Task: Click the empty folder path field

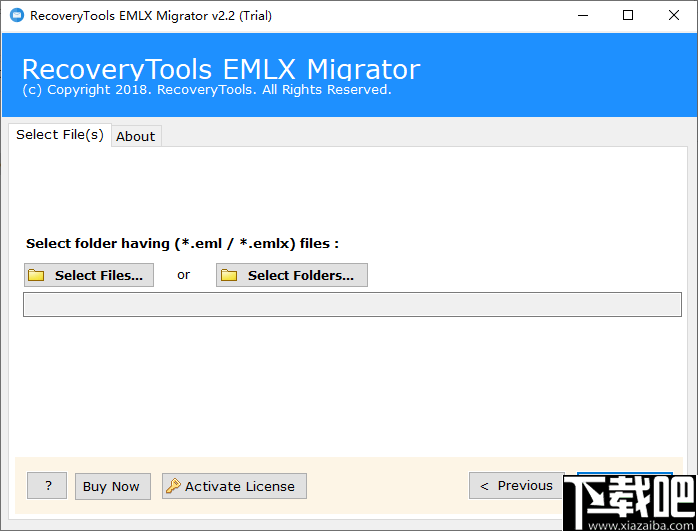Action: [x=352, y=304]
